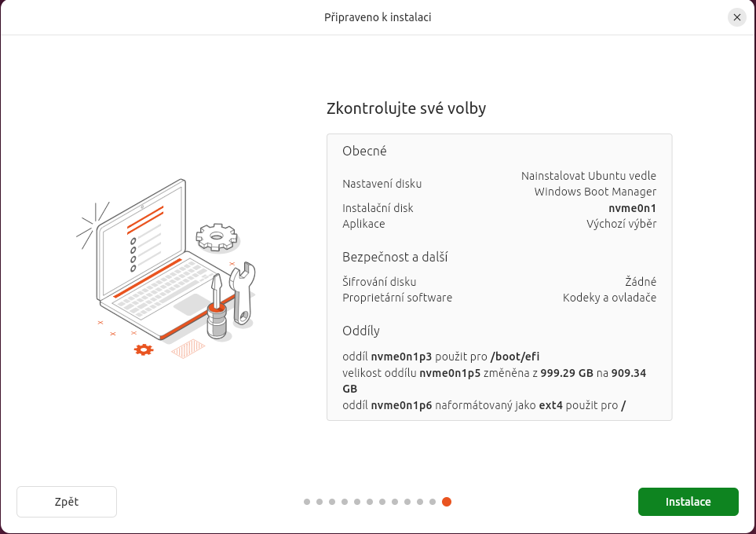This screenshot has height=534, width=756.
Task: Click the orange active progress dot
Action: point(447,502)
